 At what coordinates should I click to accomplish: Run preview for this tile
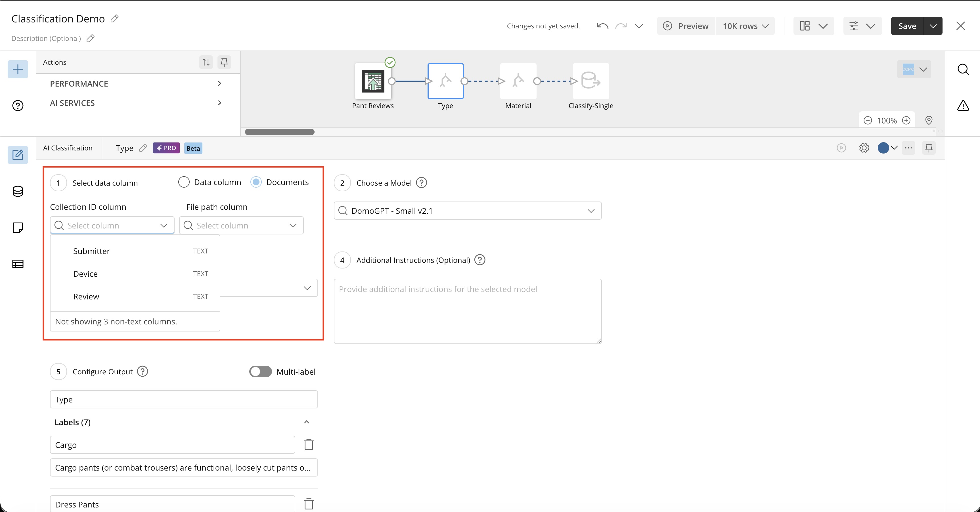point(841,148)
